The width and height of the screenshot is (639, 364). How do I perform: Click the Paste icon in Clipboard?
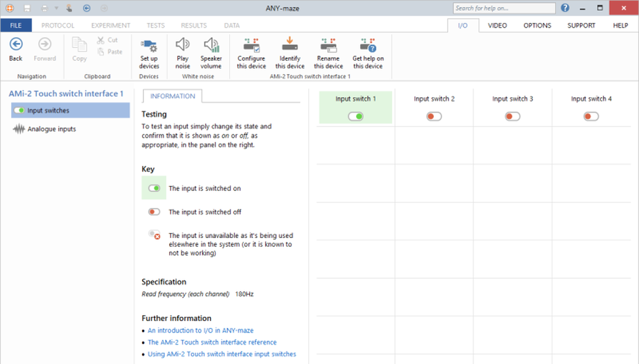tap(101, 51)
